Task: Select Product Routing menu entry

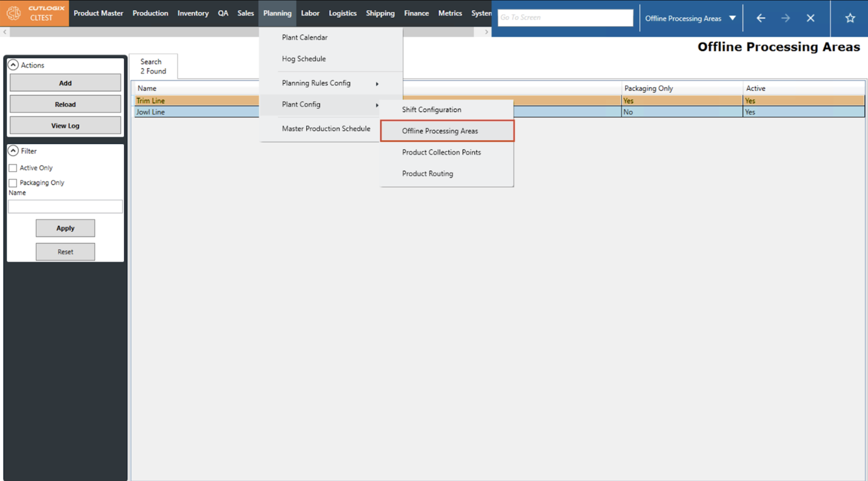Action: [427, 174]
